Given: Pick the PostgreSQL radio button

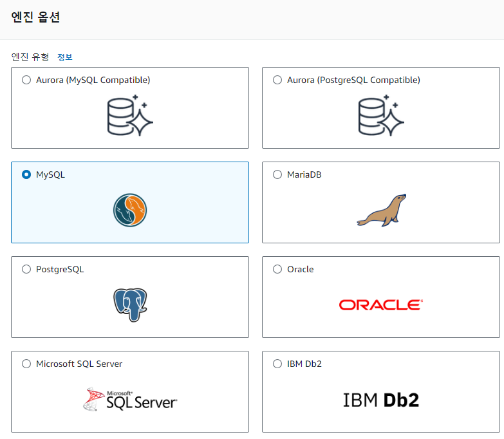Looking at the screenshot, I should coord(26,269).
